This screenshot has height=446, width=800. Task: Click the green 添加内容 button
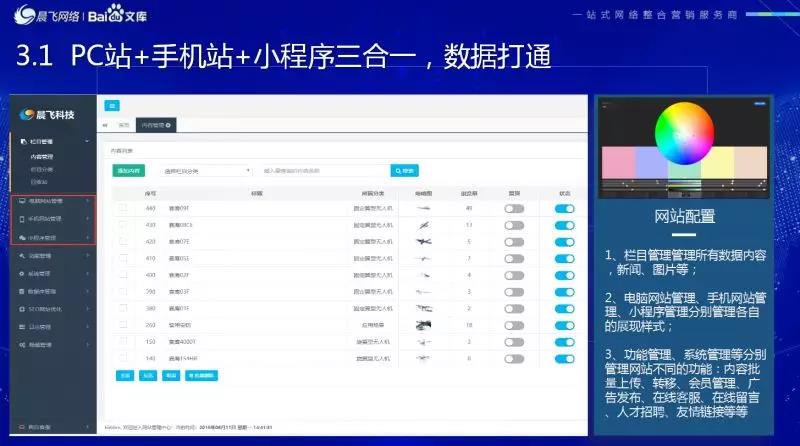[x=128, y=171]
